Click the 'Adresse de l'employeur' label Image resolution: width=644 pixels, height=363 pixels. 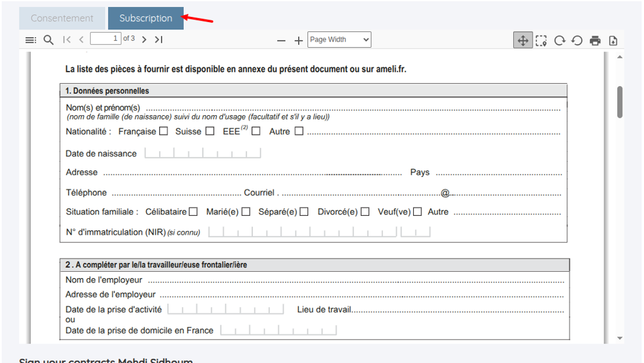[111, 294]
